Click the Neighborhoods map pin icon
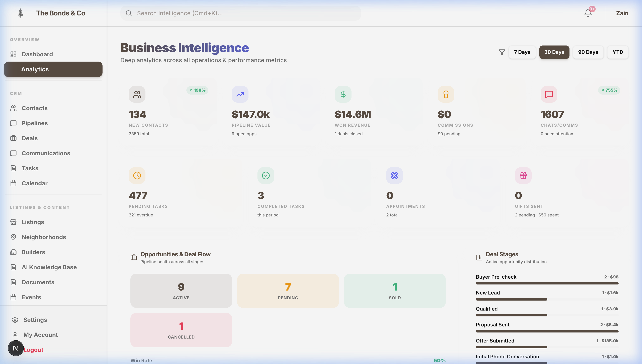This screenshot has width=642, height=364. [14, 237]
